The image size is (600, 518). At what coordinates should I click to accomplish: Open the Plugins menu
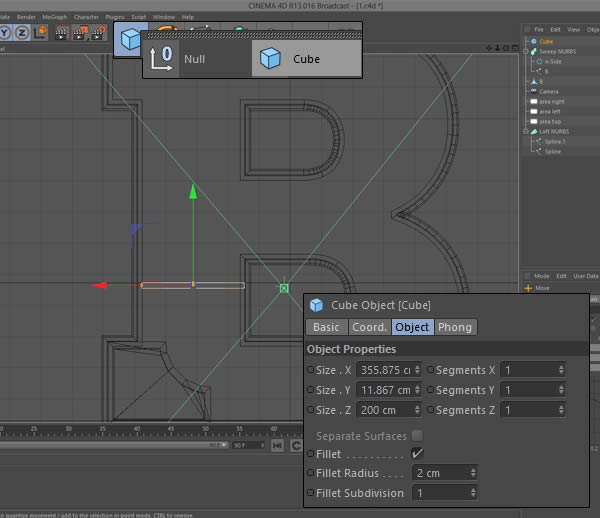115,17
